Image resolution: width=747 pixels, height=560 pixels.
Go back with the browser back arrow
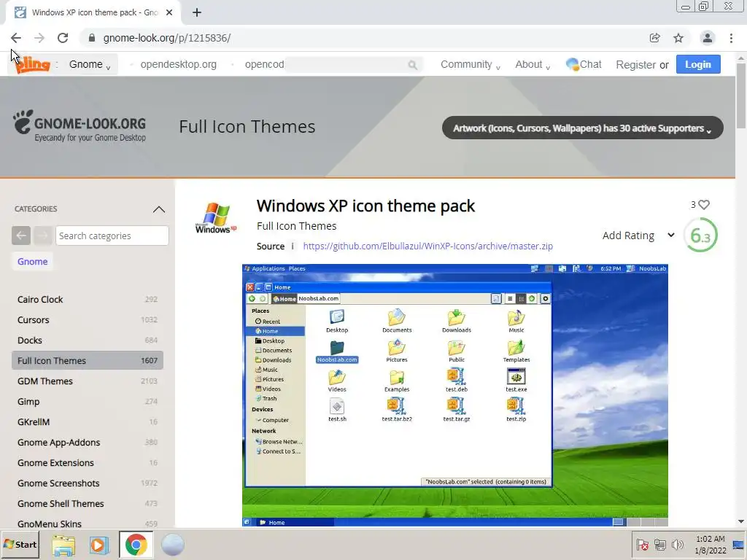16,38
